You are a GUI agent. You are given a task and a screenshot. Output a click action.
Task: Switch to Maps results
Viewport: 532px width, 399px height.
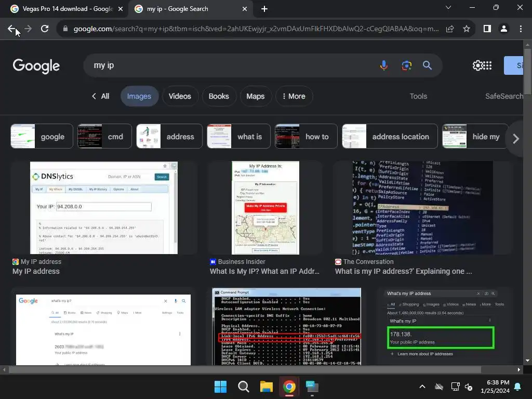tap(256, 96)
